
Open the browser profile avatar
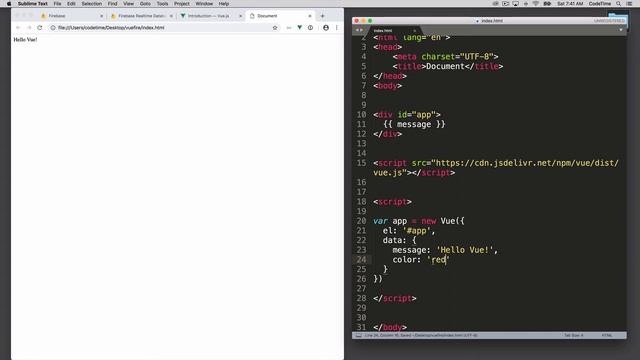point(326,28)
